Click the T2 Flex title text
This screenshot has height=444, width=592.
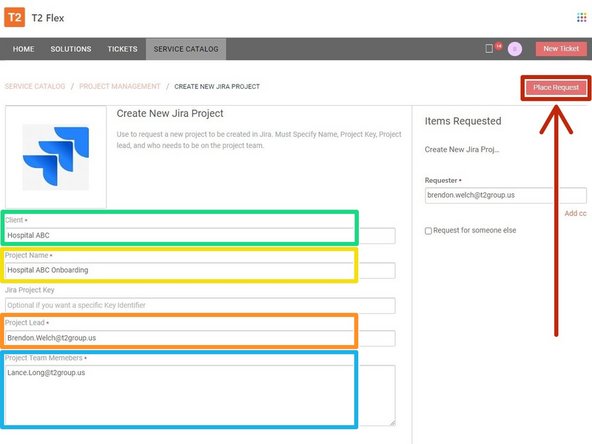(x=48, y=18)
